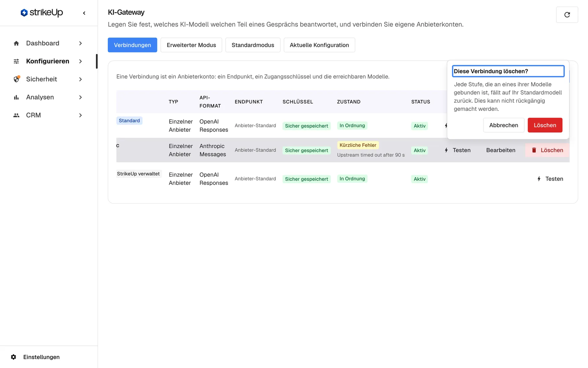Click Sicher gespeichert in the Anthropic row
The width and height of the screenshot is (588, 368).
pyautogui.click(x=306, y=150)
